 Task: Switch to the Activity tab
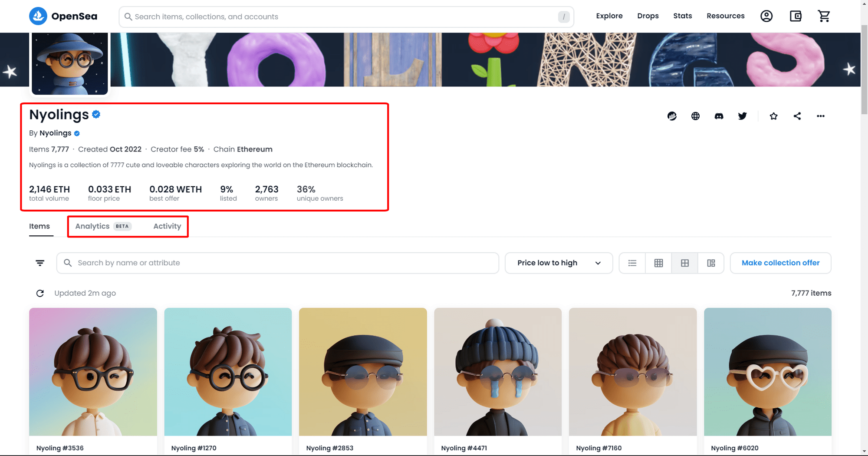(x=167, y=226)
